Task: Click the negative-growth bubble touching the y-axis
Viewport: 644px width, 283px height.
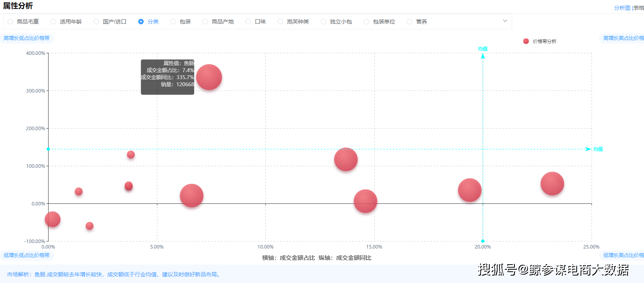Action: (52, 219)
